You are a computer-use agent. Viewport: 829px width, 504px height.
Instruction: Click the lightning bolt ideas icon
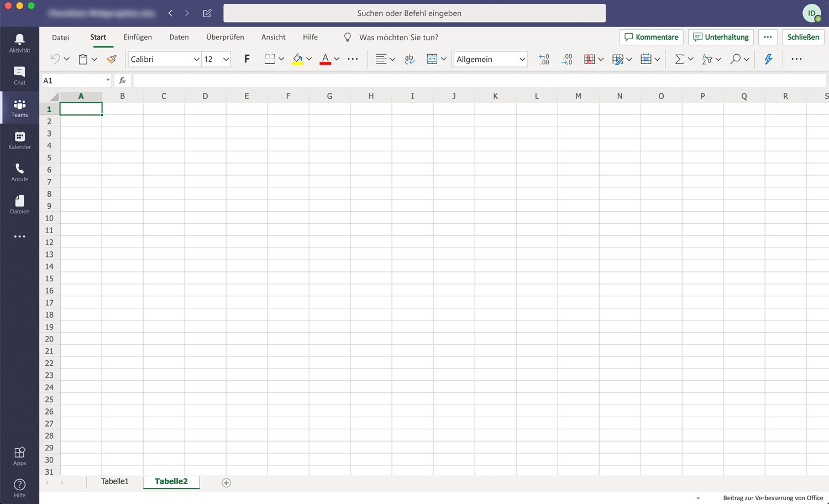(768, 59)
